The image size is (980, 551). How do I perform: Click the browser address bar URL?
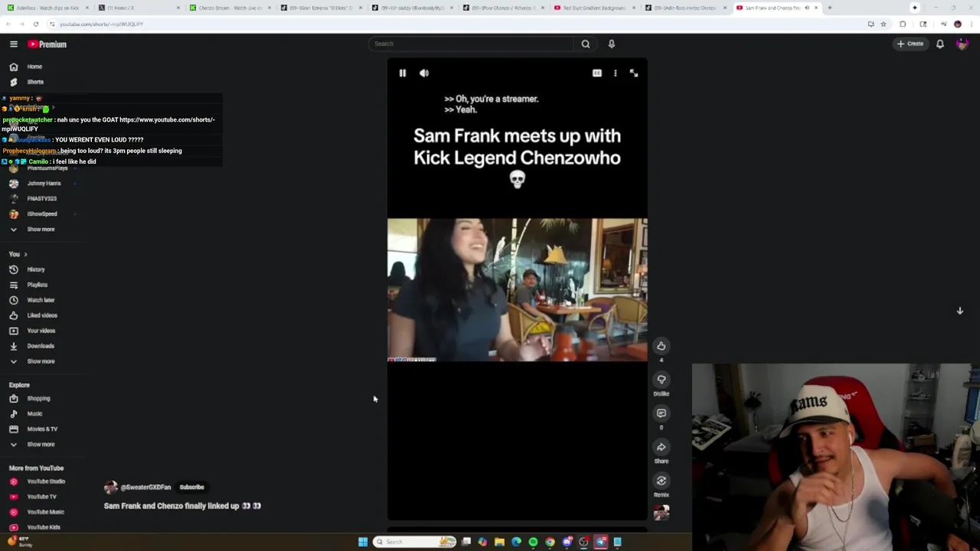coord(102,24)
